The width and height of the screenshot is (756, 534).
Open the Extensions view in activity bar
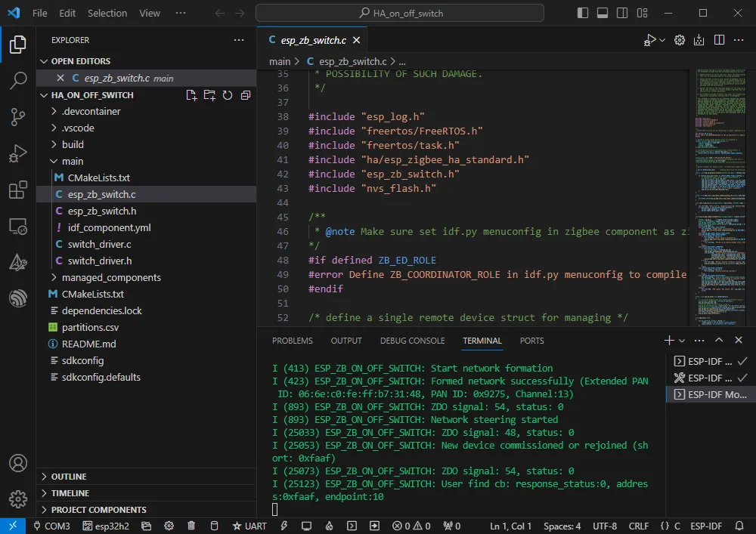pos(18,190)
